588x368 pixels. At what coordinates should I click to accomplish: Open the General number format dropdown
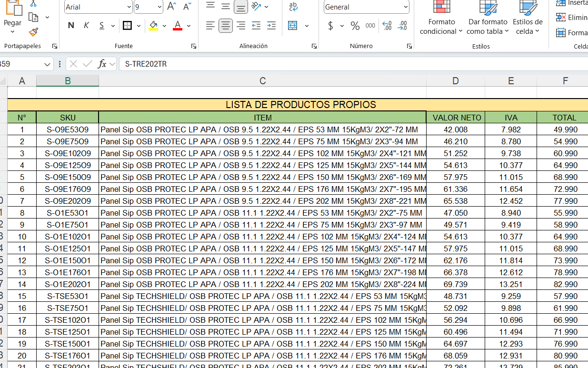click(x=405, y=7)
